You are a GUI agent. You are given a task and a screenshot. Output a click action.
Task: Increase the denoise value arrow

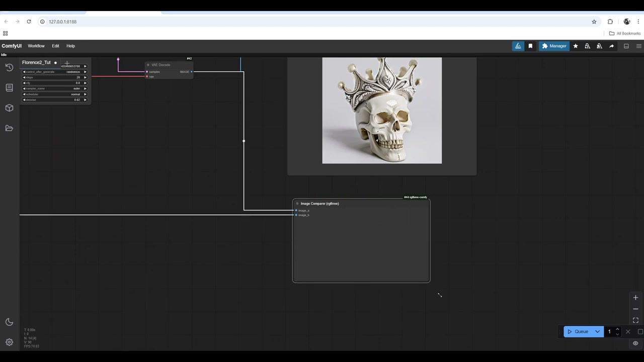click(x=85, y=100)
